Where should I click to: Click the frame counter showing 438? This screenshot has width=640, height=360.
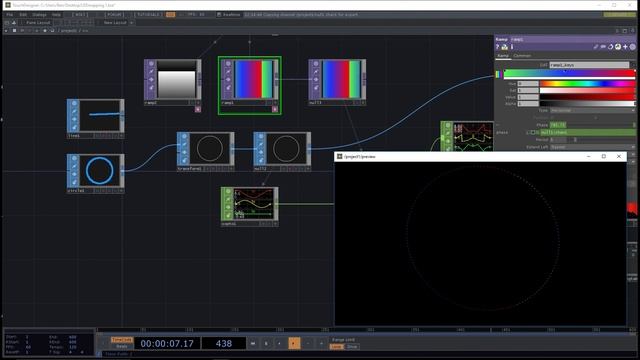224,344
